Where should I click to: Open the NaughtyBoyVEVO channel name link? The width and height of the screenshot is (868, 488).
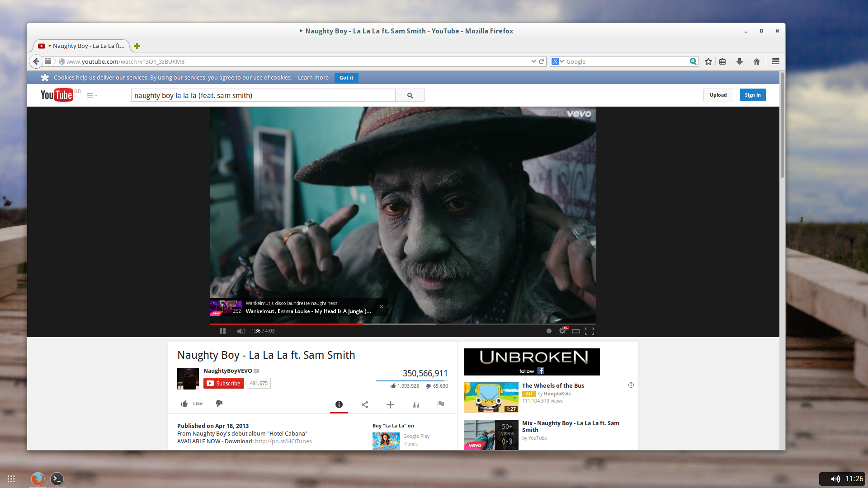click(x=228, y=371)
